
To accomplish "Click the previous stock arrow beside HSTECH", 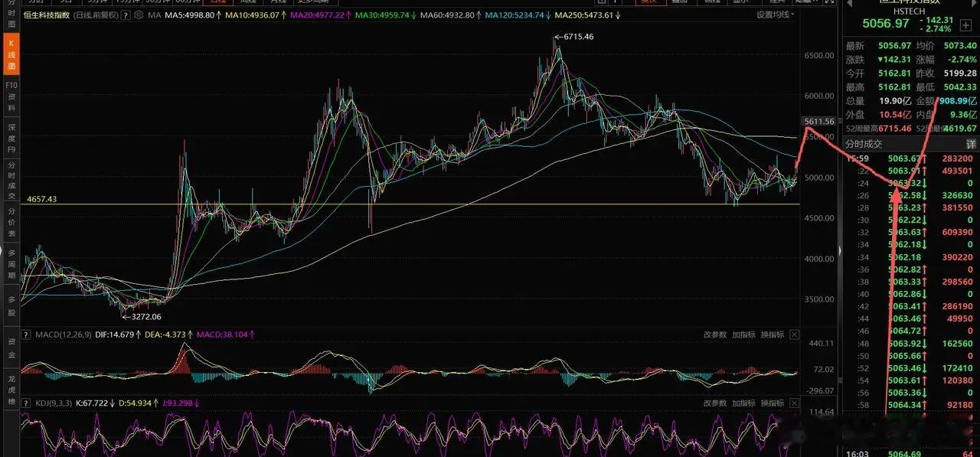I will pyautogui.click(x=848, y=3).
